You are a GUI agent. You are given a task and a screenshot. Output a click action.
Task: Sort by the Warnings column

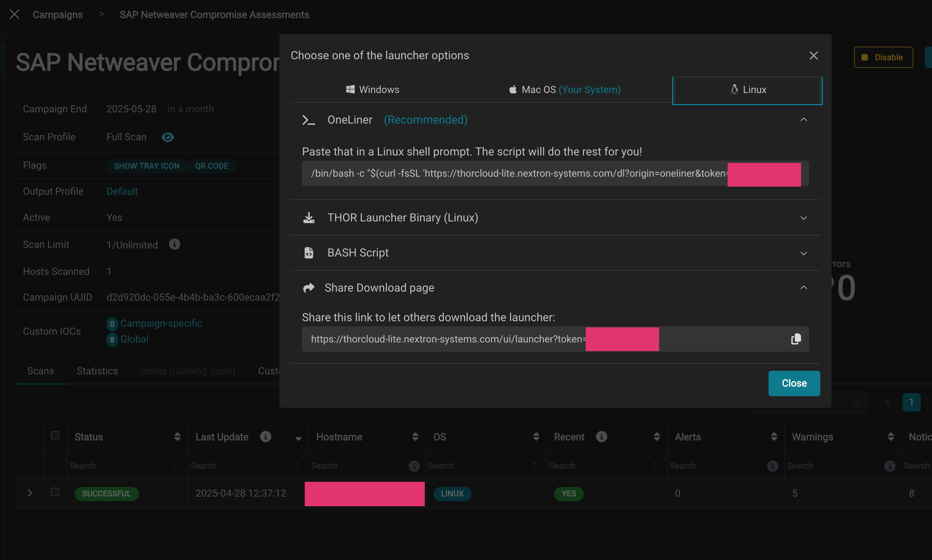(x=891, y=437)
